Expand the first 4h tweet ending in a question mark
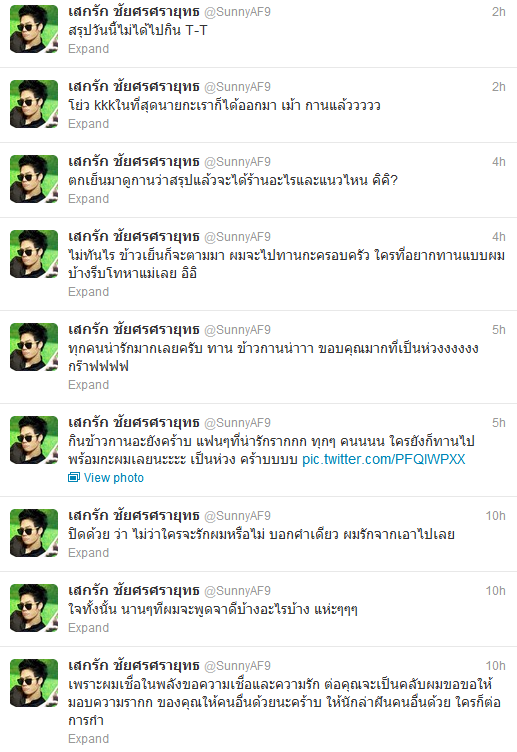The width and height of the screenshot is (517, 752). pos(88,199)
